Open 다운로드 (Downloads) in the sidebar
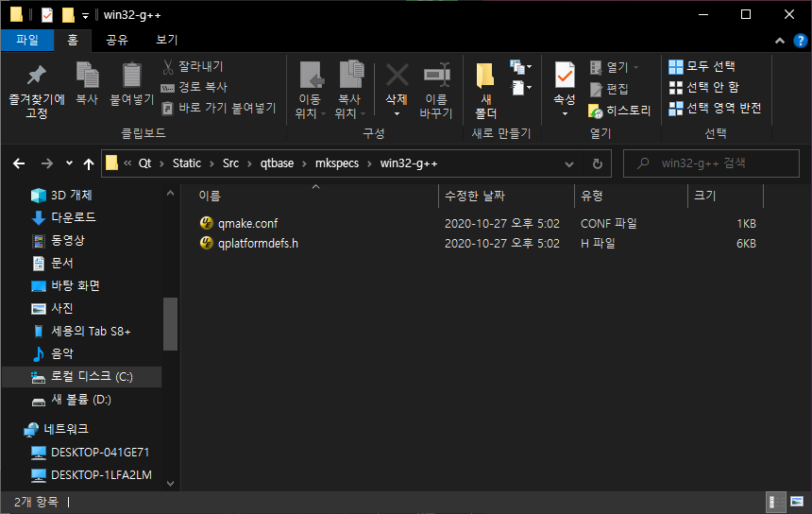This screenshot has height=514, width=812. coord(63,217)
